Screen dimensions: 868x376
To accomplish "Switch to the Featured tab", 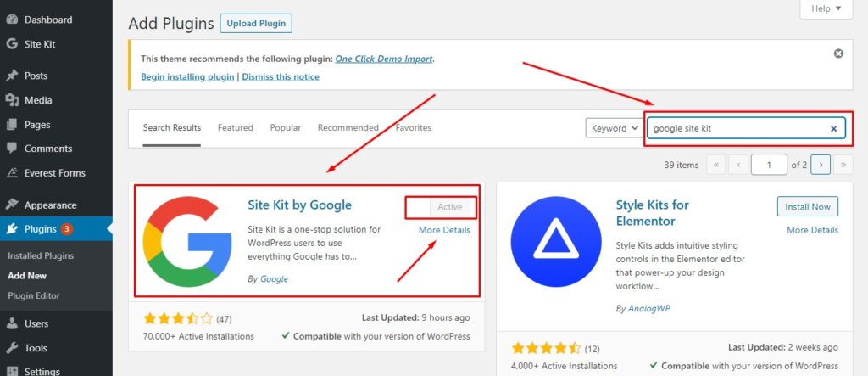I will (x=235, y=128).
